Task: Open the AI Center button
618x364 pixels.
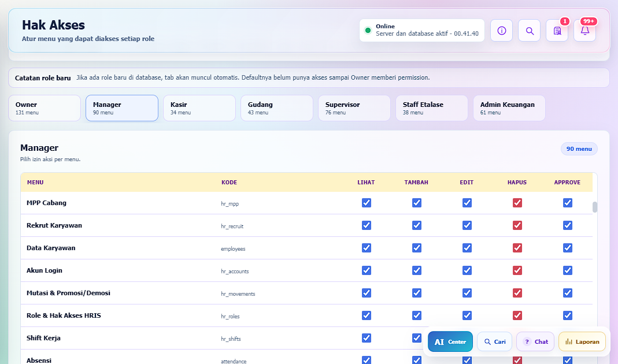Action: pos(450,341)
